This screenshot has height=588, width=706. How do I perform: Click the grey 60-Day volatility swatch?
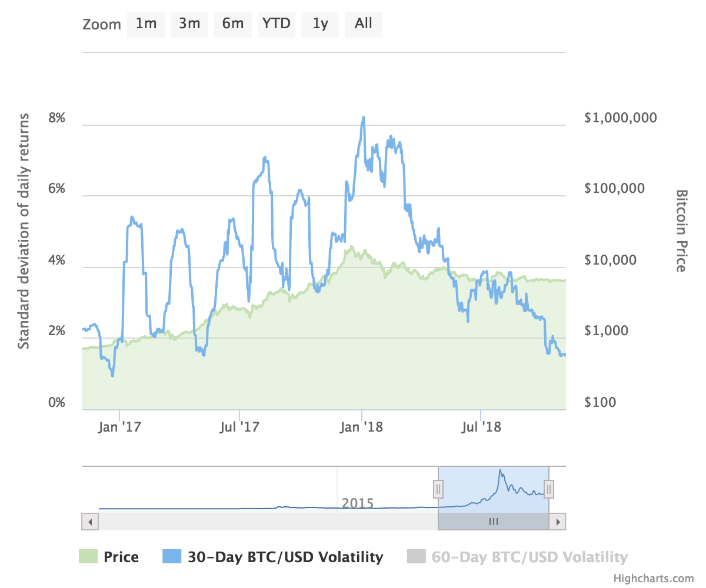[x=416, y=557]
